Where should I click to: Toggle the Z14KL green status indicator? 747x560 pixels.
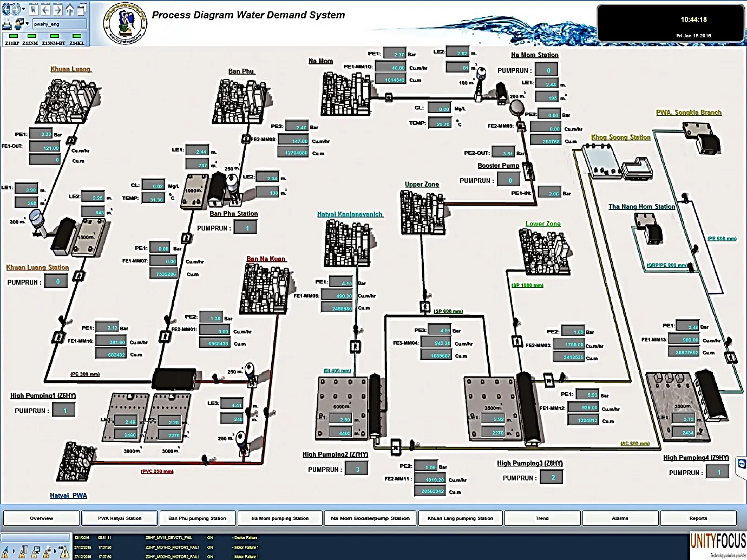77,36
